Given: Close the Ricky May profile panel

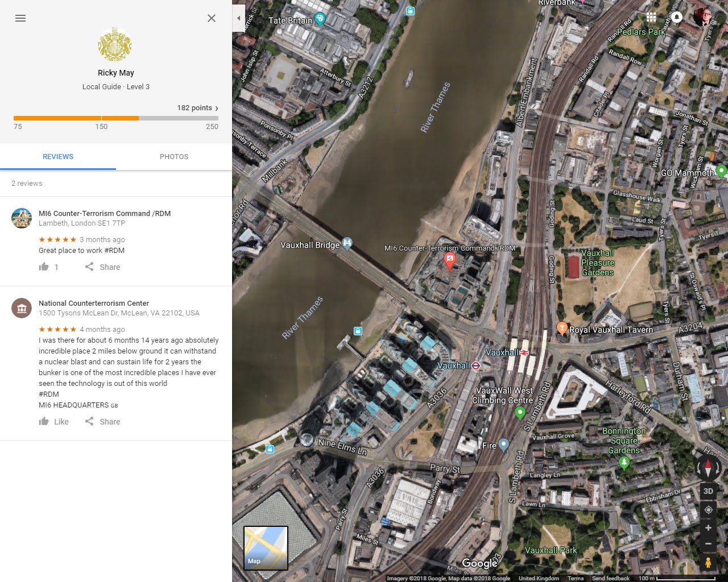Looking at the screenshot, I should pyautogui.click(x=212, y=18).
